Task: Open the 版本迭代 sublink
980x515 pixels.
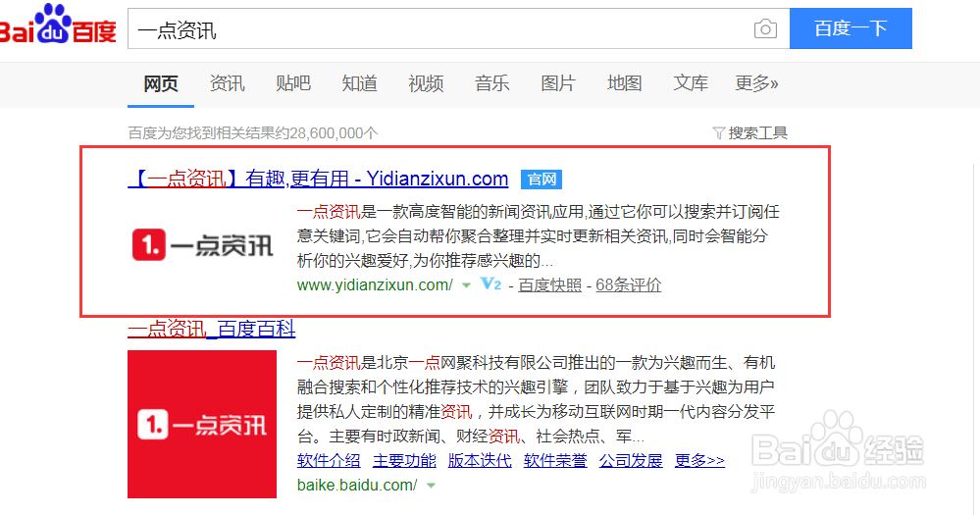Action: [x=480, y=461]
